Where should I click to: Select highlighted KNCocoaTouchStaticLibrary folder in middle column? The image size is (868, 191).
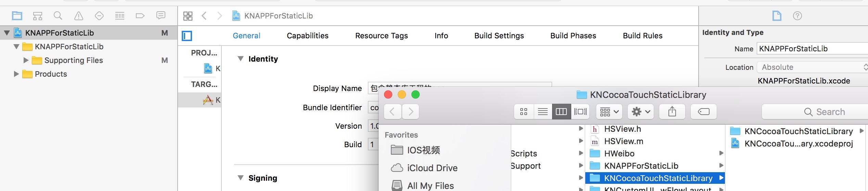(x=655, y=178)
